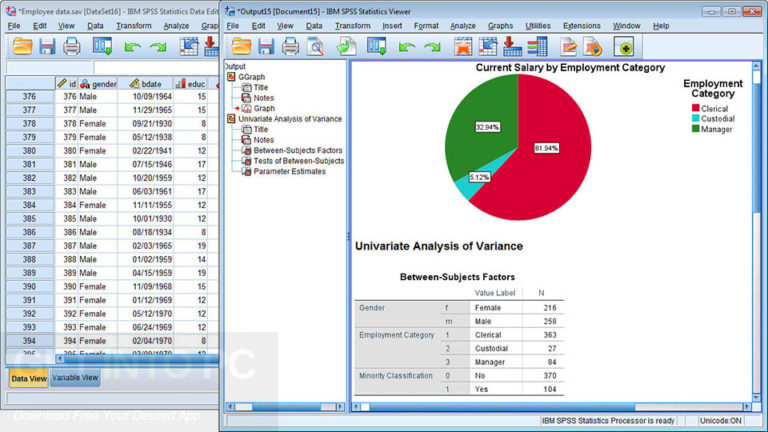Image resolution: width=768 pixels, height=432 pixels.
Task: Collapse the GGraph node in outline tree
Action: point(231,77)
